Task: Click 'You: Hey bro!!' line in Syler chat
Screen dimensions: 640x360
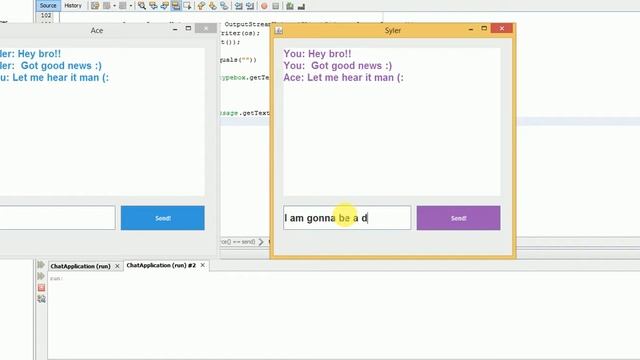Action: click(x=317, y=54)
